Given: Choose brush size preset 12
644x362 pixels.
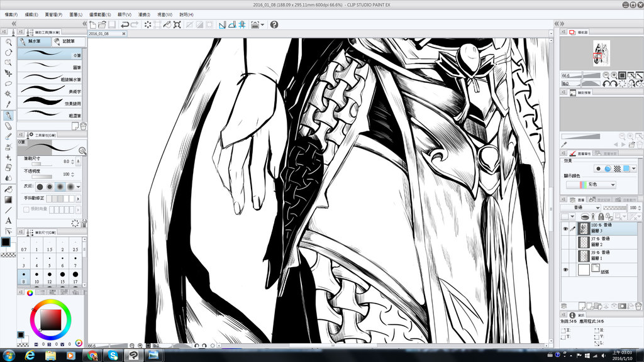Looking at the screenshot, I should 50,277.
